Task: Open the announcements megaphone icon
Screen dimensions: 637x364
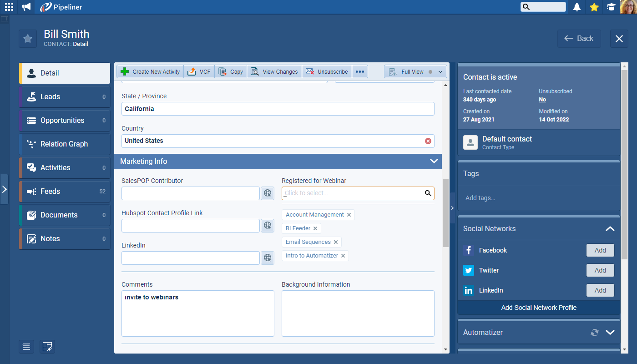Action: 26,7
